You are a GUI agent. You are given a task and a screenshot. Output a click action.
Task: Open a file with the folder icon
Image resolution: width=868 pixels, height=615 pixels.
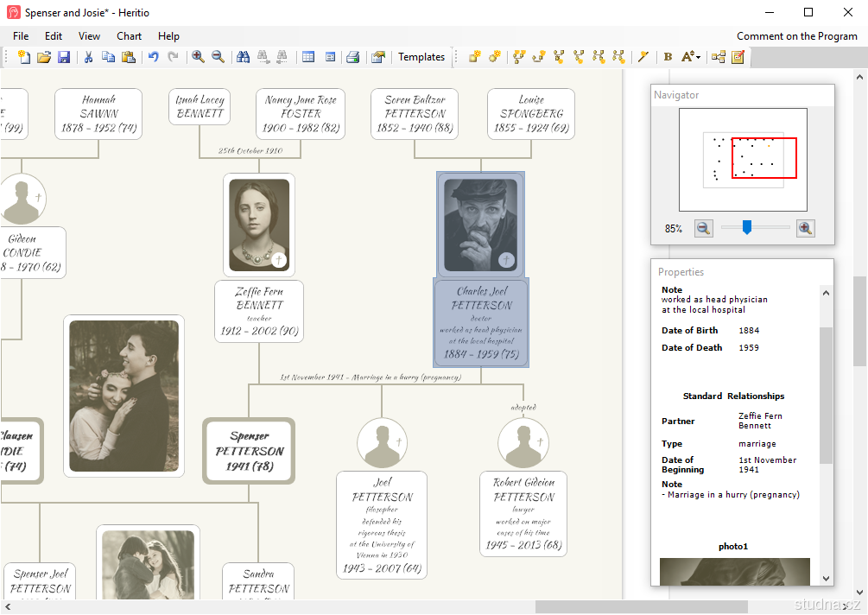(44, 57)
